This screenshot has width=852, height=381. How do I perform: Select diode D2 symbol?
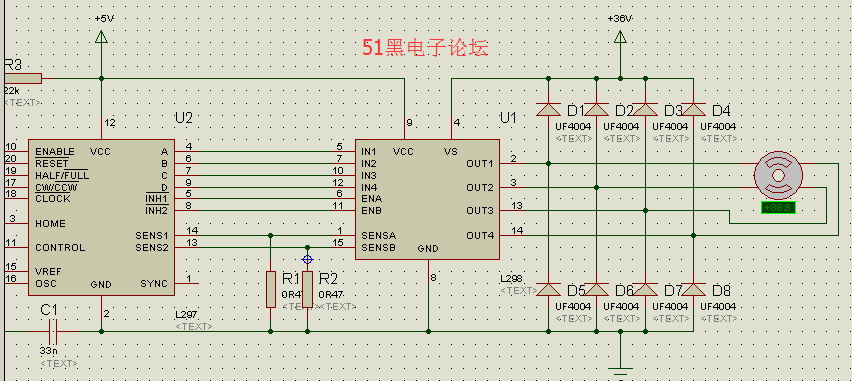[596, 109]
